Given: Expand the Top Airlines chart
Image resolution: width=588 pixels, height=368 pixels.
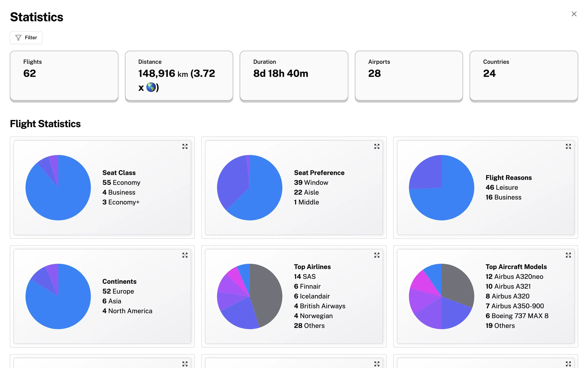Looking at the screenshot, I should pos(377,255).
